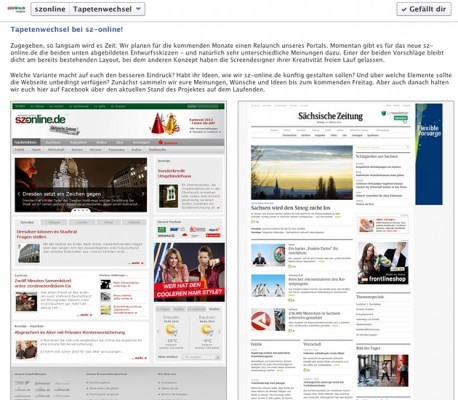Click search field above Schlagzeilen
Image resolution: width=458 pixels, height=400 pixels.
pos(383,147)
